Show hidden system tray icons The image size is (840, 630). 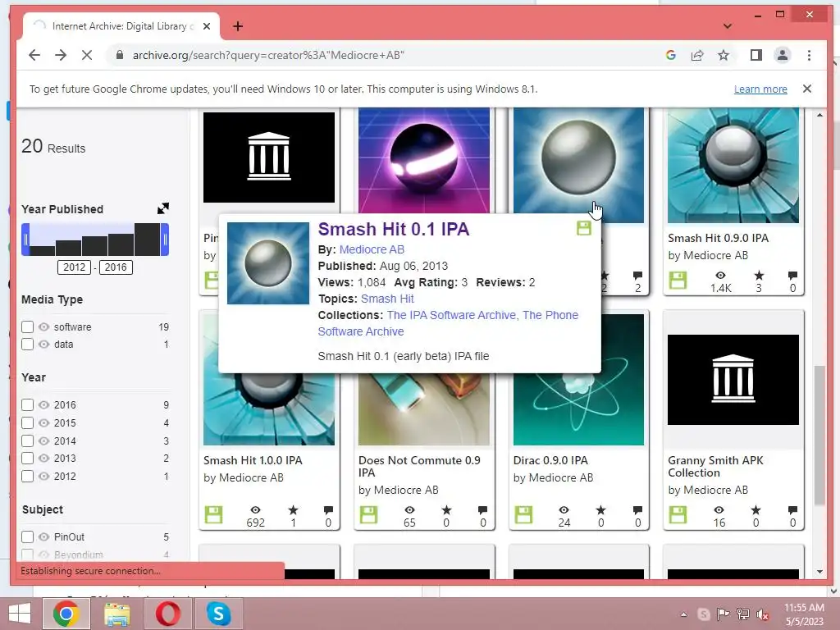(683, 614)
